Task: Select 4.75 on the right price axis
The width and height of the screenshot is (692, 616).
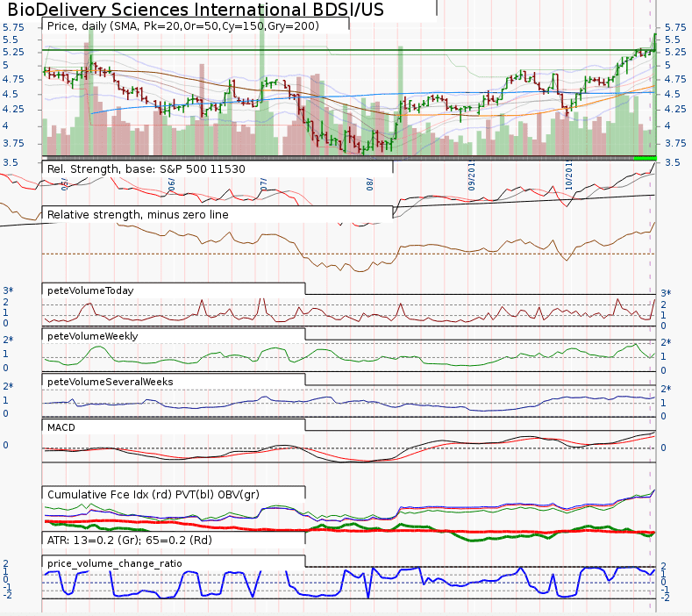Action: [x=675, y=80]
